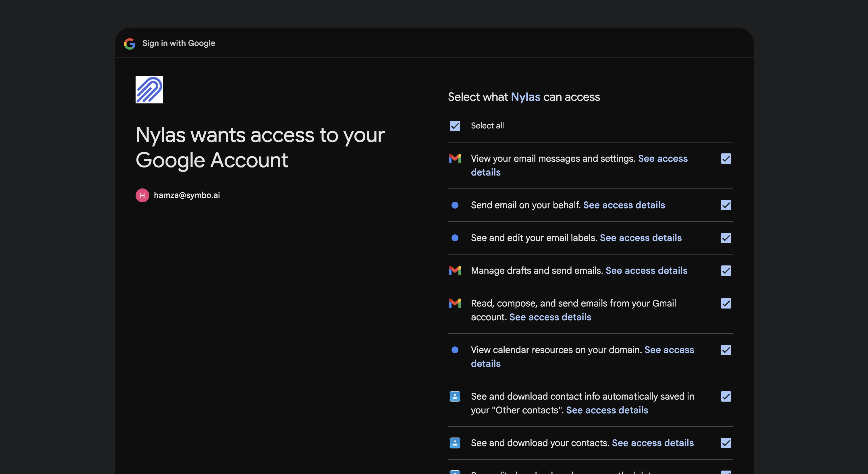Click the Google G logo
Viewport: 868px width, 474px height.
[x=130, y=43]
